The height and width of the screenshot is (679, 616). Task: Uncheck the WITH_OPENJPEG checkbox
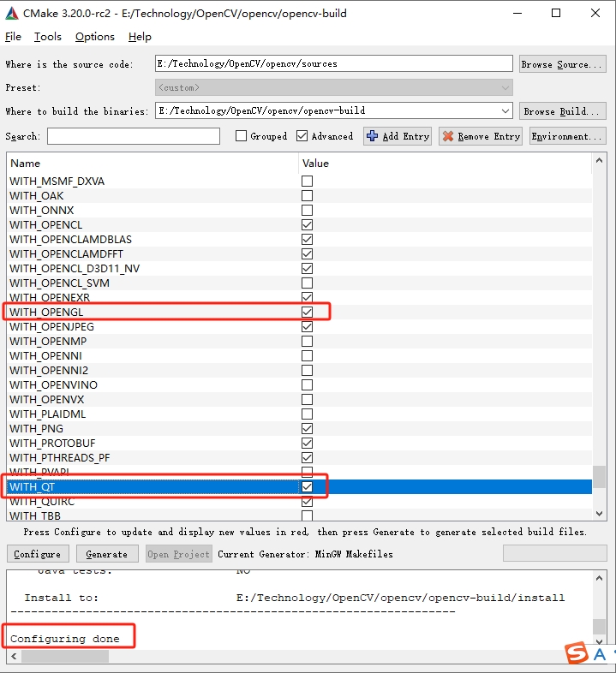pyautogui.click(x=307, y=326)
